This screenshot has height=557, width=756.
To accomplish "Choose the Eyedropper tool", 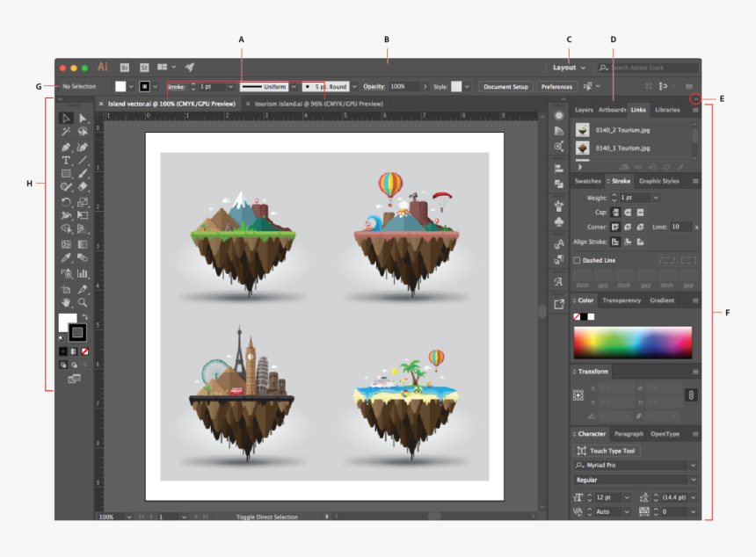I will (66, 258).
